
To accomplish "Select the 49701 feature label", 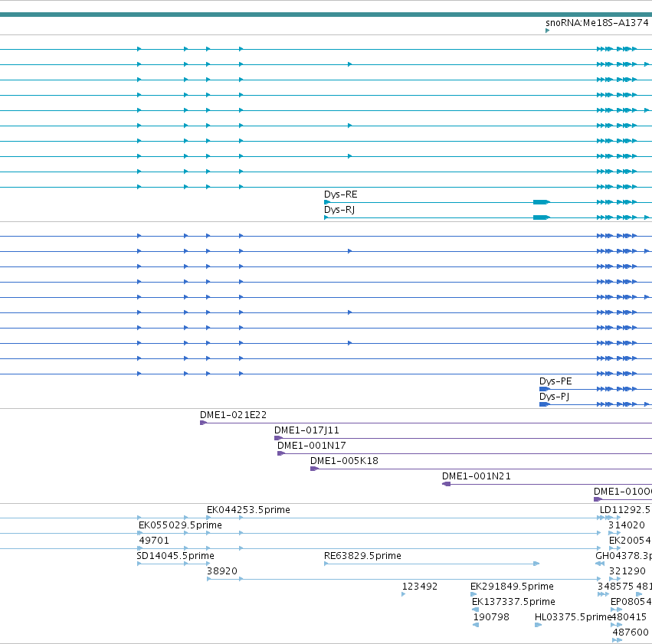I will point(154,541).
